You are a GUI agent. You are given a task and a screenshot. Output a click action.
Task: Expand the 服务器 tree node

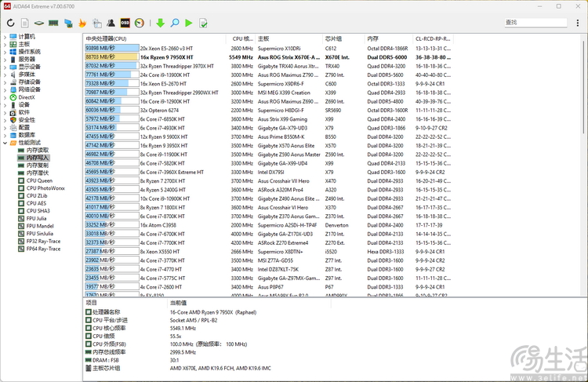click(5, 60)
